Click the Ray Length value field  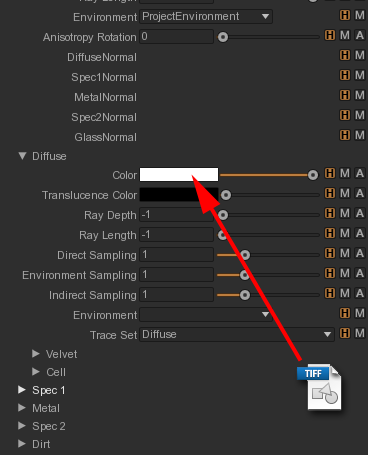[176, 235]
